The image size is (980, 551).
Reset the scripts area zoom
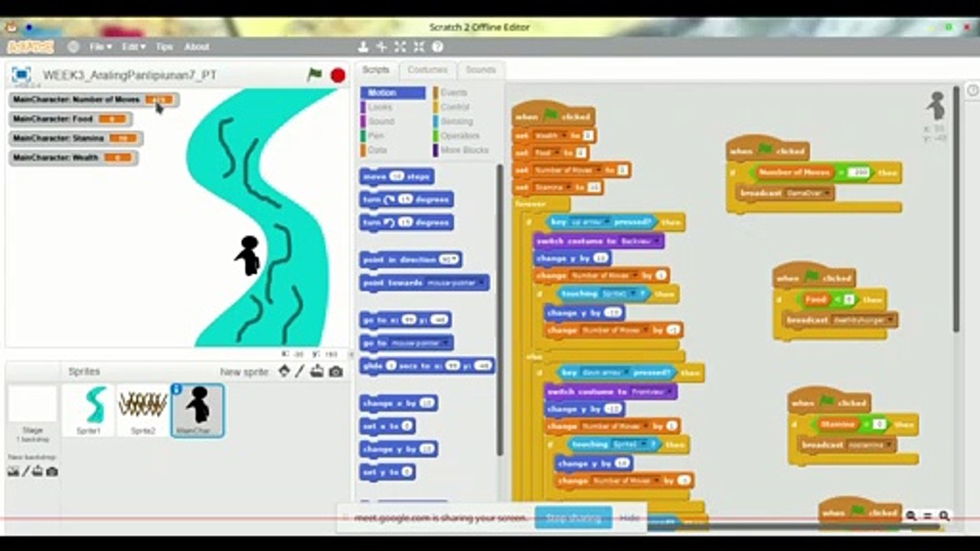[x=928, y=516]
